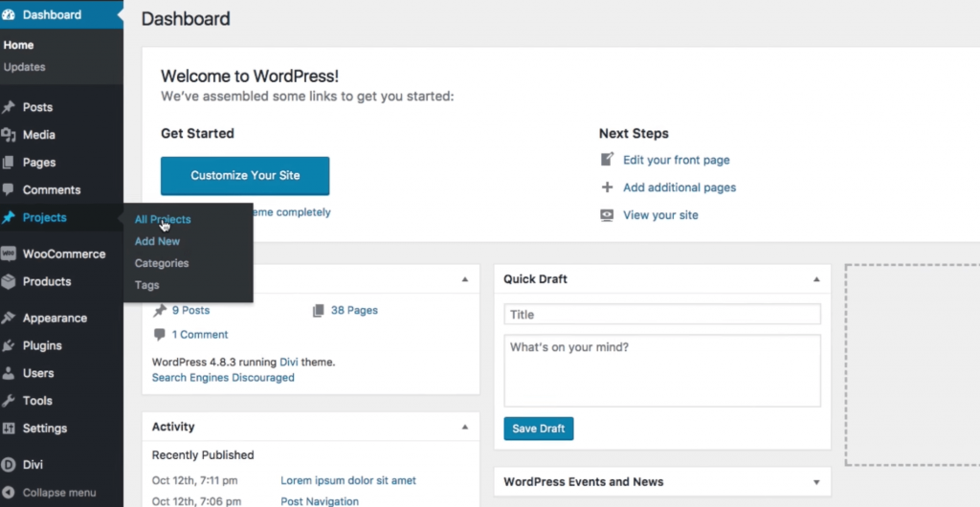Open the 1 Comment link
The width and height of the screenshot is (980, 507).
(200, 335)
